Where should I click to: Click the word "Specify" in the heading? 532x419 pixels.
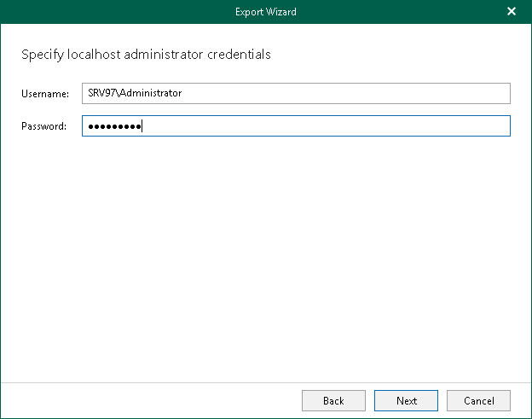click(39, 55)
